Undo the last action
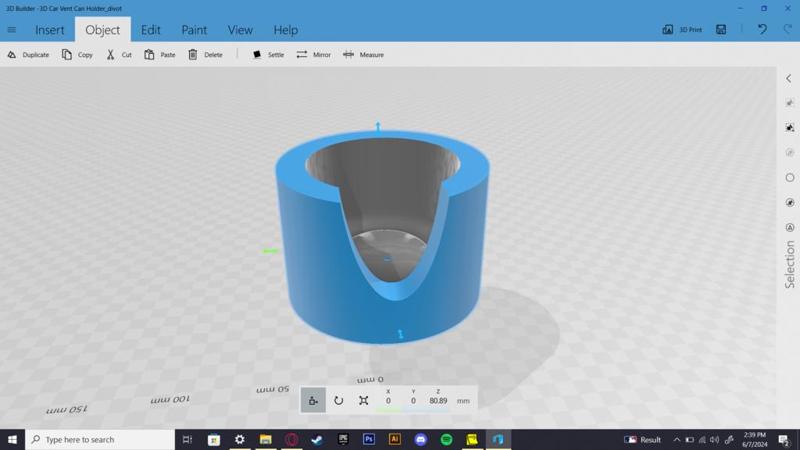The width and height of the screenshot is (800, 450). [x=762, y=30]
